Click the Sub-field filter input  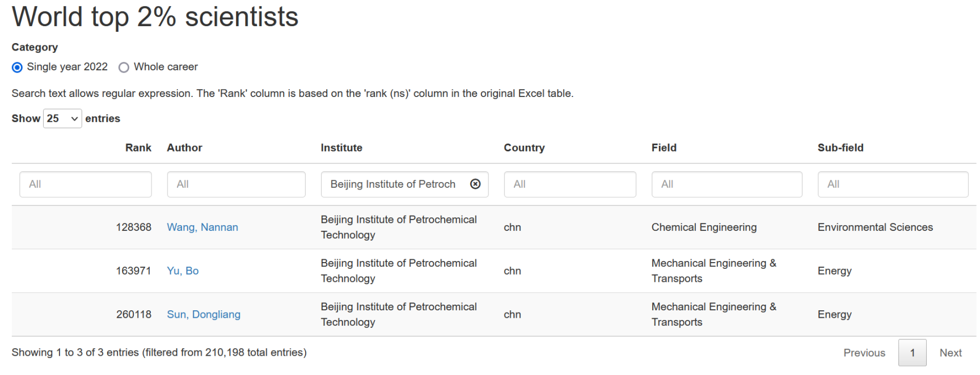point(893,184)
